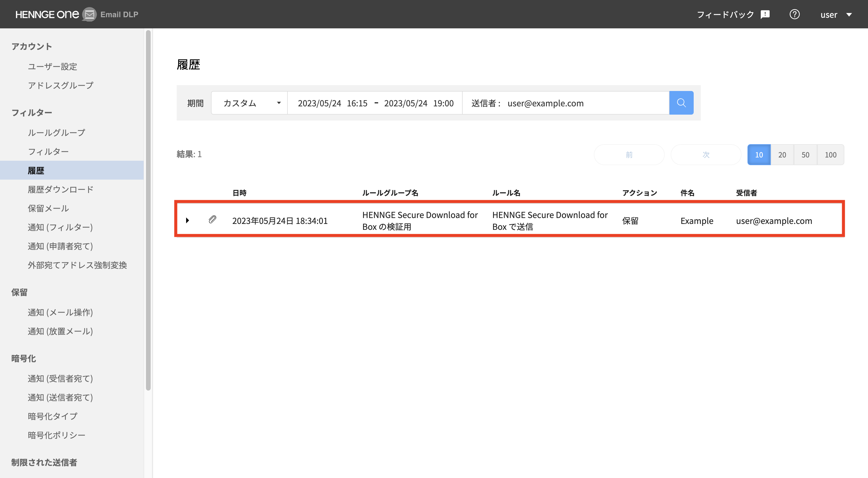868x478 pixels.
Task: Click the アクション column header
Action: click(x=640, y=193)
